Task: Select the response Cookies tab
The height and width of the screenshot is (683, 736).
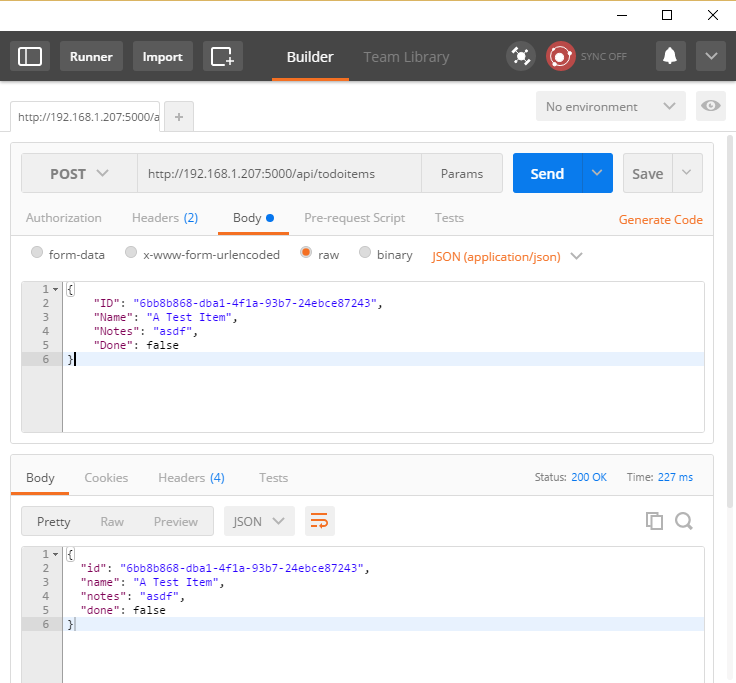Action: 106,478
